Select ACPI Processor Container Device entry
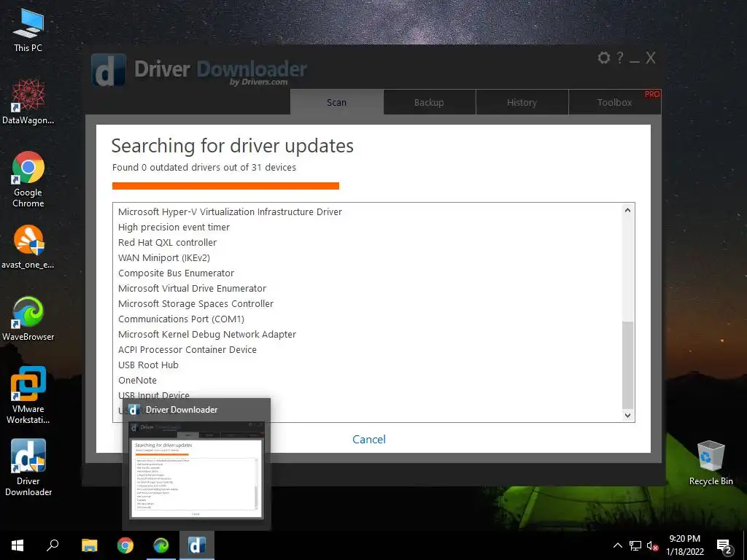The image size is (747, 560). [187, 349]
